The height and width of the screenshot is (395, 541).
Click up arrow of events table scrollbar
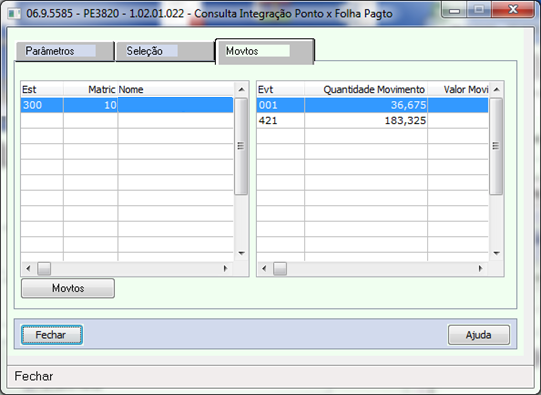tap(496, 90)
